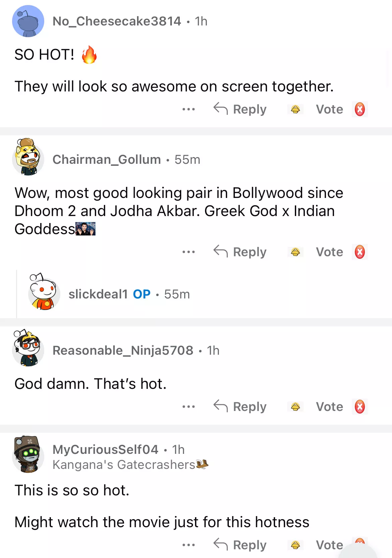View the emoji image after Goddess

[x=85, y=229]
